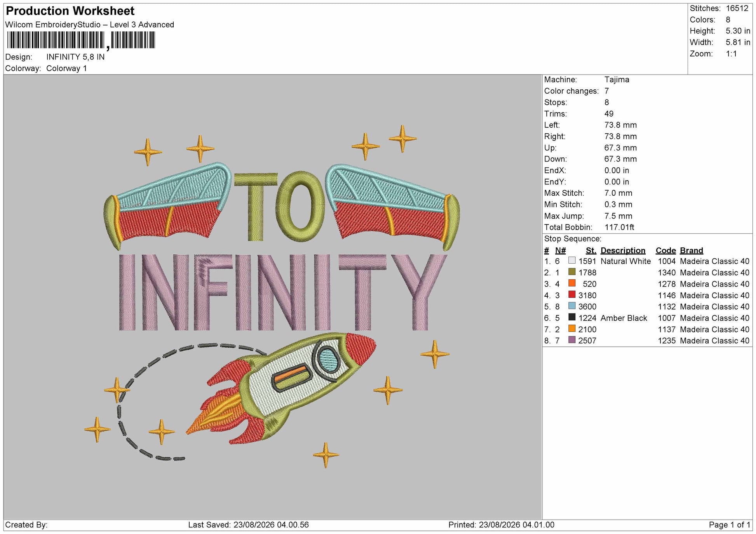Click the Total Bobbin value 117.01ft
Screen dimensions: 756x534
coord(619,227)
